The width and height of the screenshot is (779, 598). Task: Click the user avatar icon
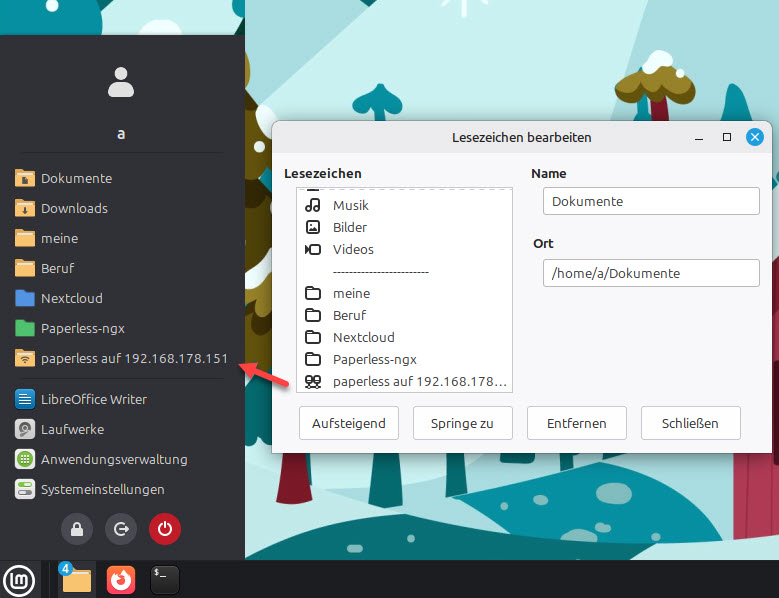[x=121, y=82]
